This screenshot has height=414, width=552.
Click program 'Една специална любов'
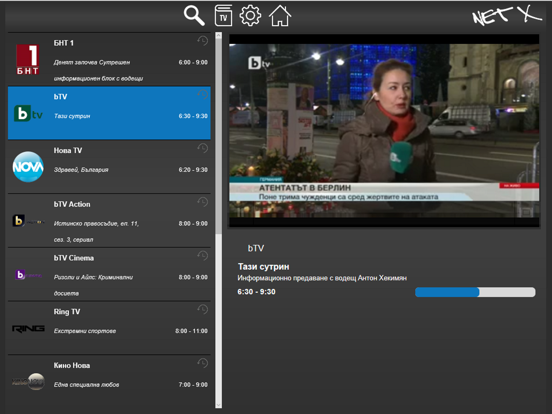click(86, 385)
